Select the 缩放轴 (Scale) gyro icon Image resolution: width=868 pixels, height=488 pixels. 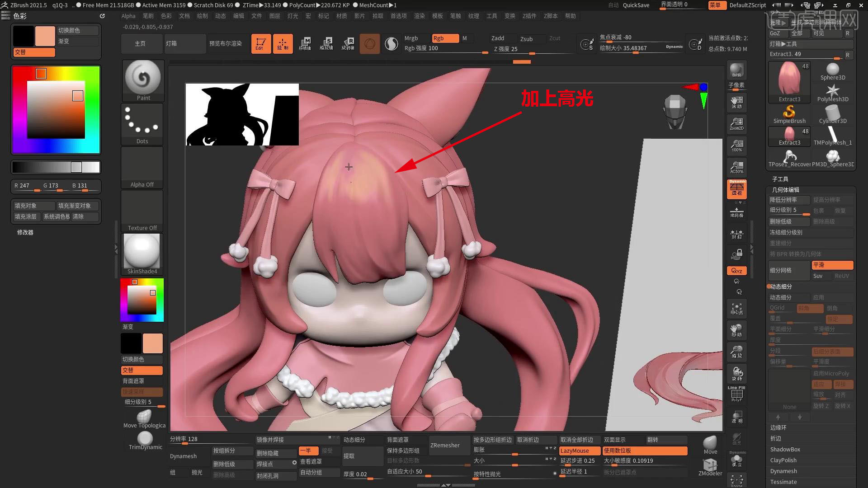327,43
